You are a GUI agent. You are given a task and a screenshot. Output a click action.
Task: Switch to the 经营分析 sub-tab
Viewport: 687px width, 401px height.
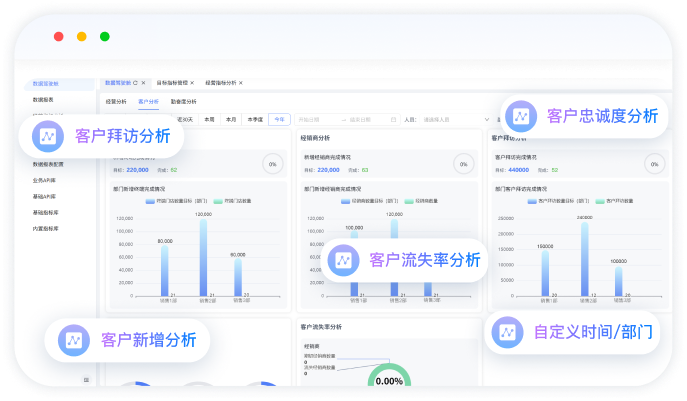click(x=116, y=101)
